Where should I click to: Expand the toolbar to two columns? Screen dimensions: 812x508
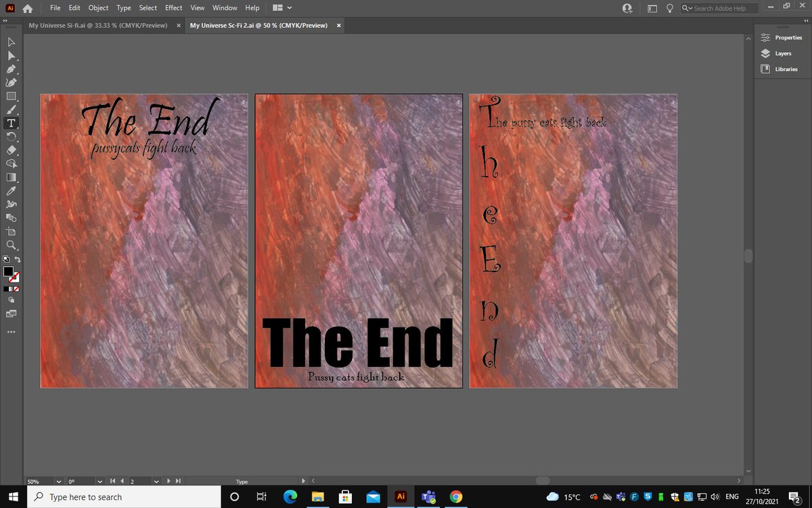pos(4,20)
